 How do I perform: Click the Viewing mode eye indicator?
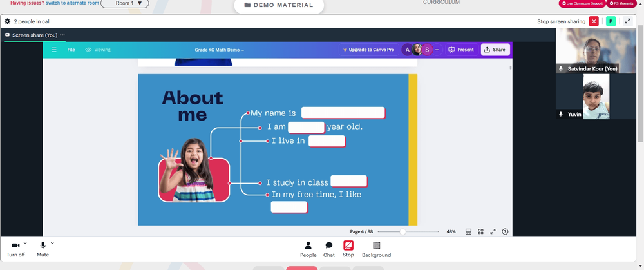[x=98, y=50]
